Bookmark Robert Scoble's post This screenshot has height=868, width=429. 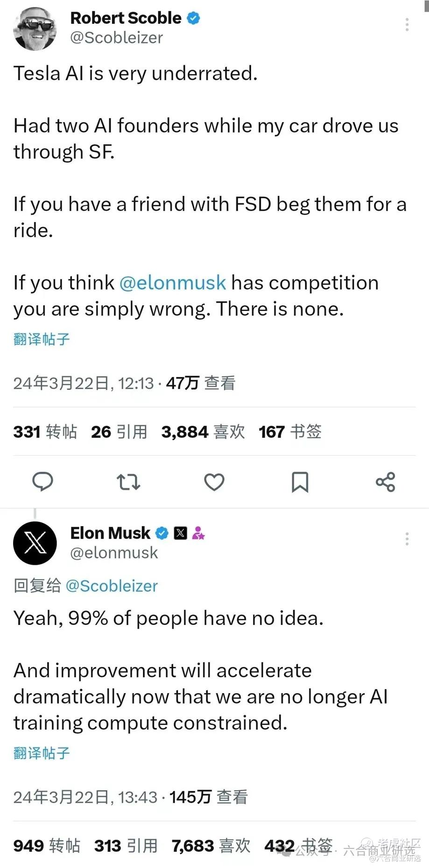300,482
